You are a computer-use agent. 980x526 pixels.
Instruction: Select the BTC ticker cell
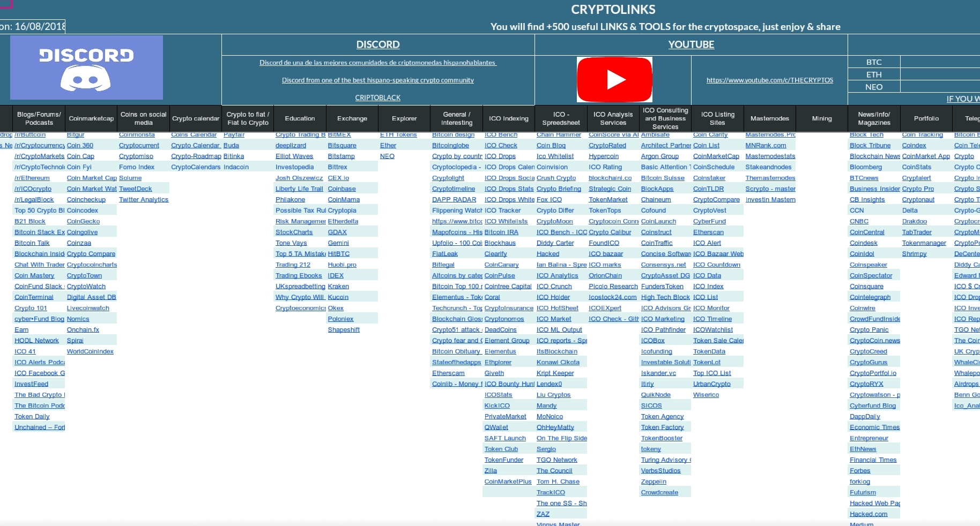[x=874, y=62]
